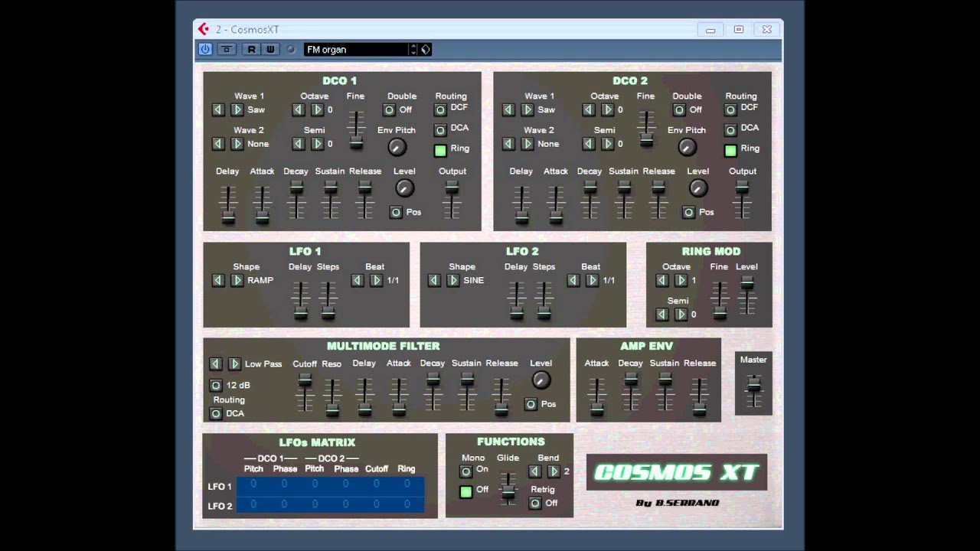This screenshot has width=980, height=551.
Task: Switch Mono mode Off
Action: 465,492
